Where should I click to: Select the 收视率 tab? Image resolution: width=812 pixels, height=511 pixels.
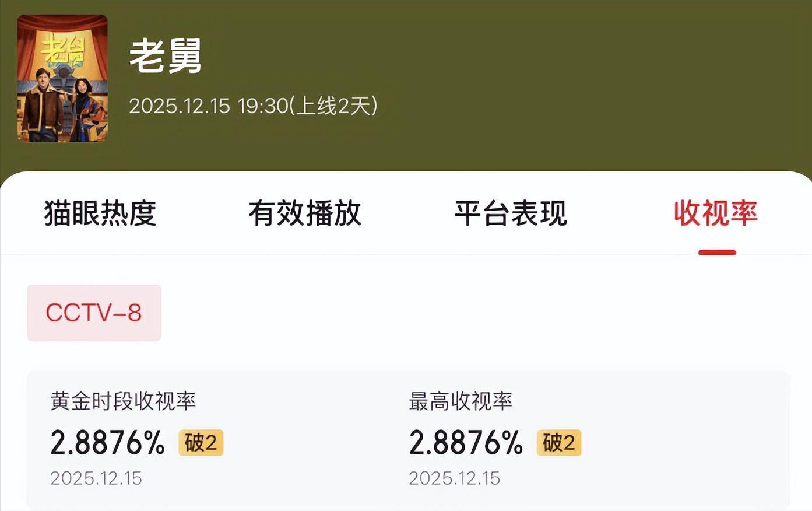[715, 213]
